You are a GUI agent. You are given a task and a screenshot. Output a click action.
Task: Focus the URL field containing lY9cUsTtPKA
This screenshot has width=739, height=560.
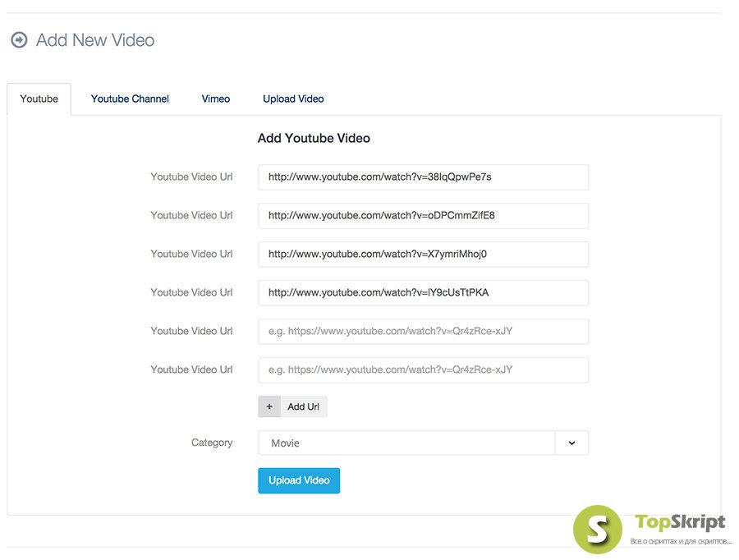coord(423,293)
